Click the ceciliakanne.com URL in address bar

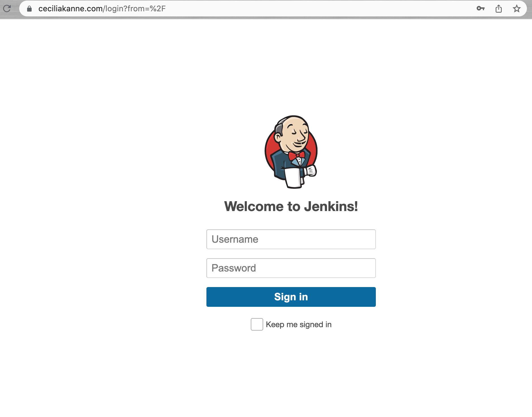(102, 9)
